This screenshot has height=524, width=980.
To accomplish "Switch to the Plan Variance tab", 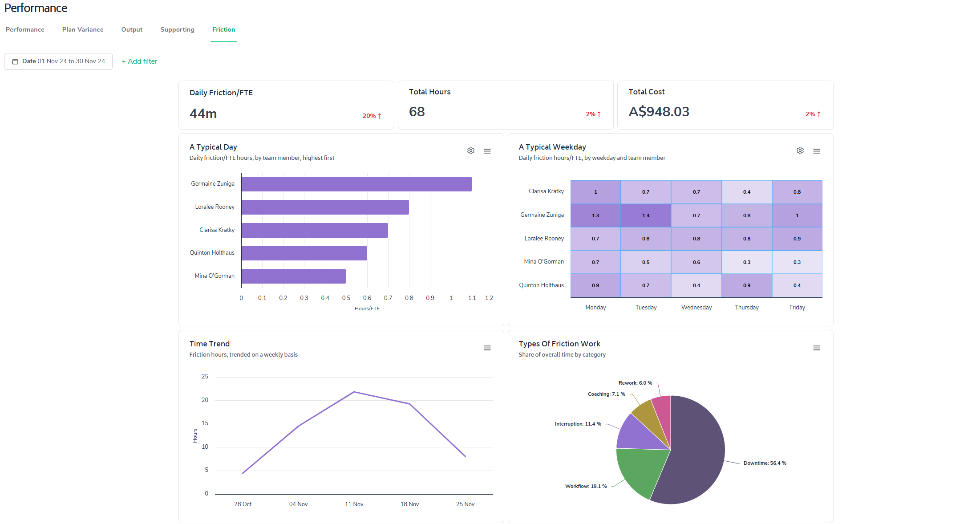I will pyautogui.click(x=83, y=29).
